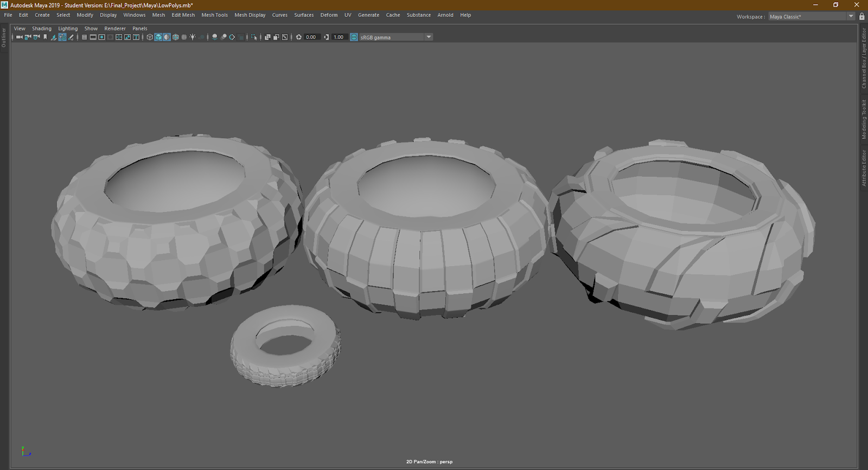
Task: Toggle the Film Gate icon
Action: click(x=93, y=37)
